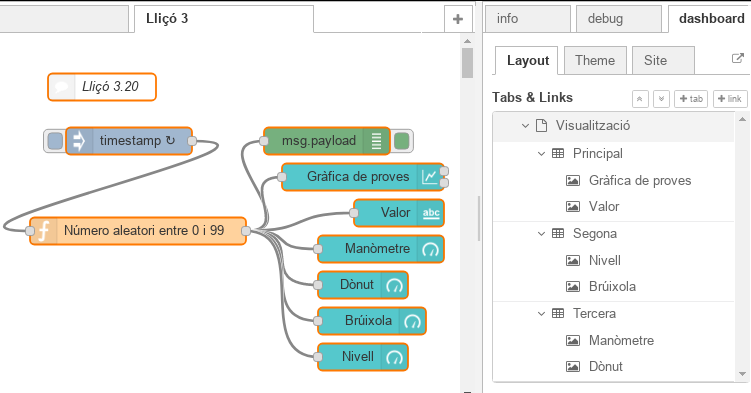This screenshot has width=751, height=393.
Task: Click the canvas scrollbar up arrow
Action: [467, 41]
